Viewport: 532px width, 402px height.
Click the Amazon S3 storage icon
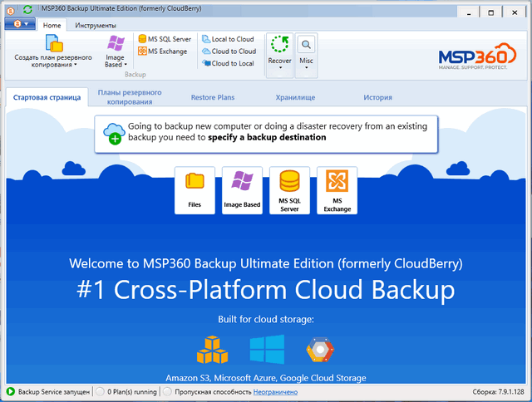tap(212, 351)
